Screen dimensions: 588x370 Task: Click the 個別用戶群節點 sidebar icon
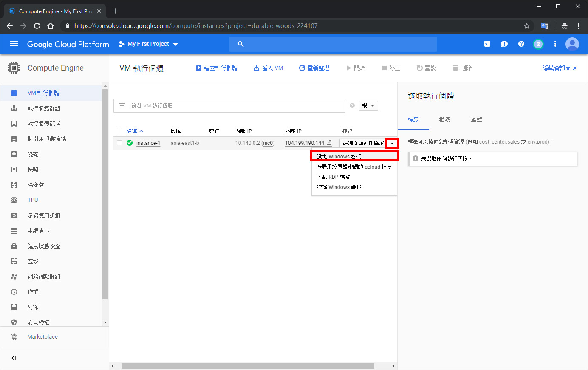tap(14, 139)
